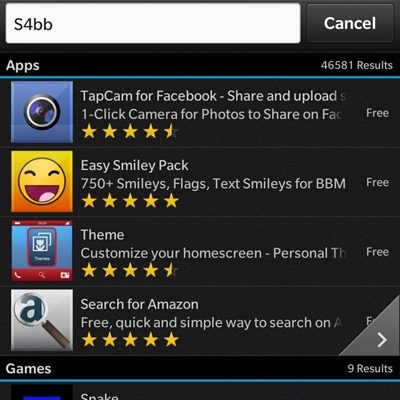Cancel the search

pyautogui.click(x=350, y=23)
